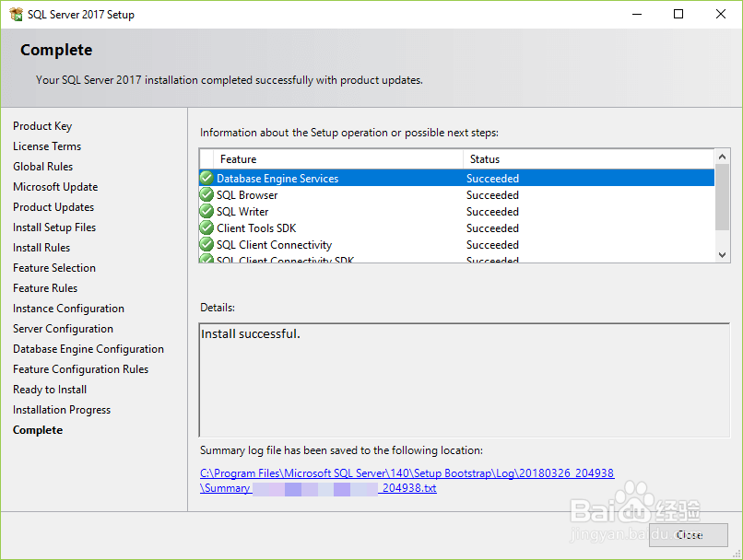Click Succeeded status for SQL Browser
Screen dimensions: 743x560
click(x=492, y=195)
